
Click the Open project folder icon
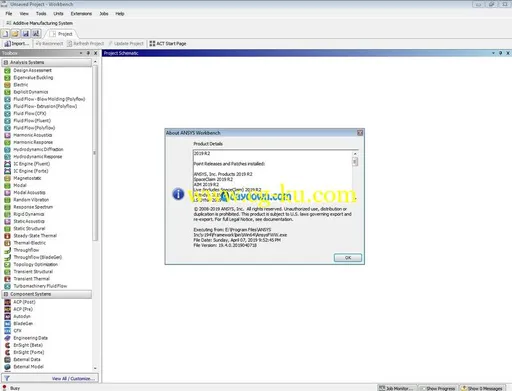[15, 34]
